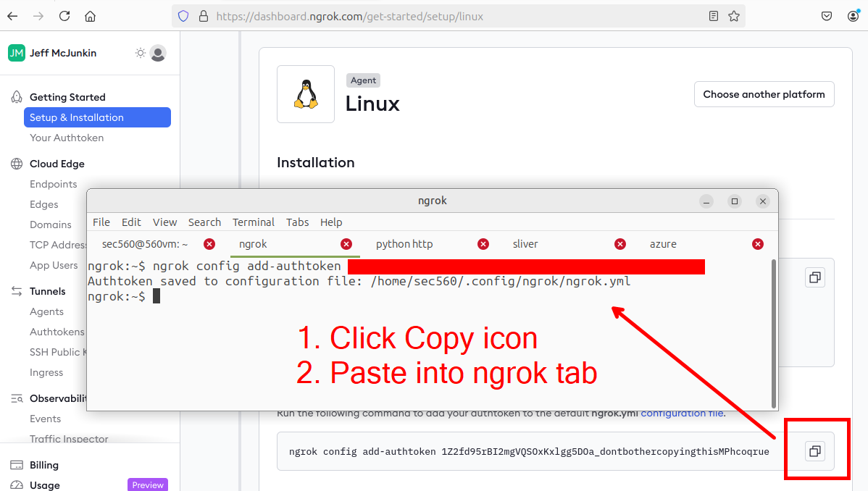Click the terminal window vertical scrollbar
Viewport: 868px width, 491px height.
pos(775,333)
